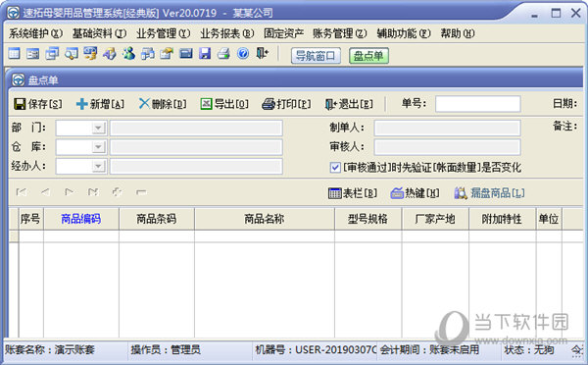Click the 部门 name text field

[196, 129]
